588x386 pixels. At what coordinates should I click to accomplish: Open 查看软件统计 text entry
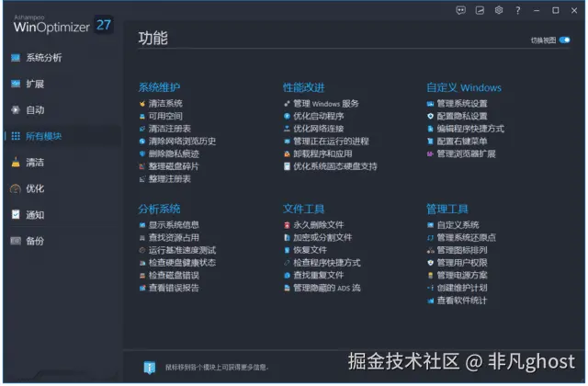462,301
